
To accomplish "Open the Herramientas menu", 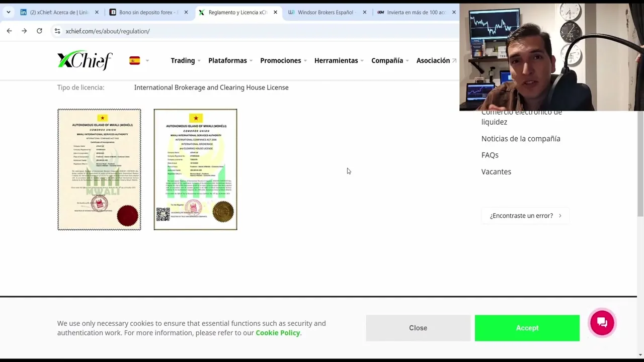I will [339, 60].
